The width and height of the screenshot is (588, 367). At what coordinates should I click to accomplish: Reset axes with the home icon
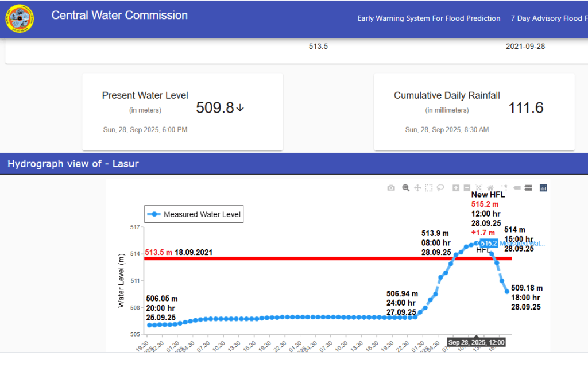point(490,188)
